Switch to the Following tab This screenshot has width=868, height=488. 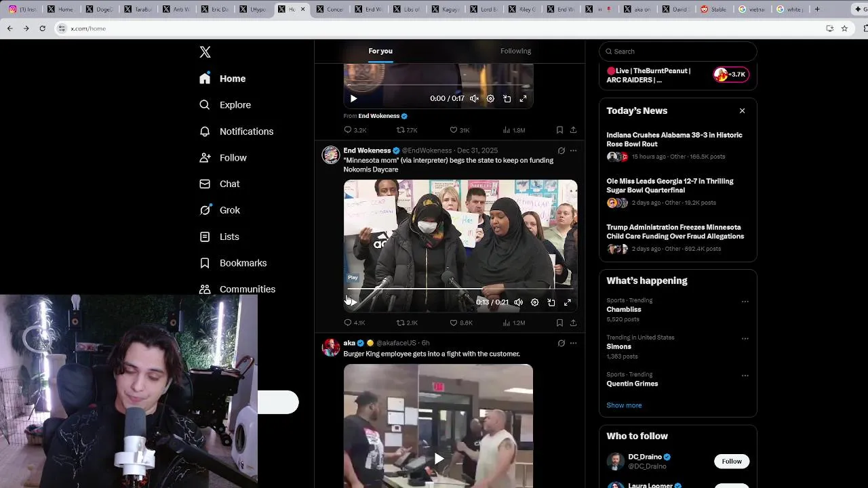[x=516, y=51]
